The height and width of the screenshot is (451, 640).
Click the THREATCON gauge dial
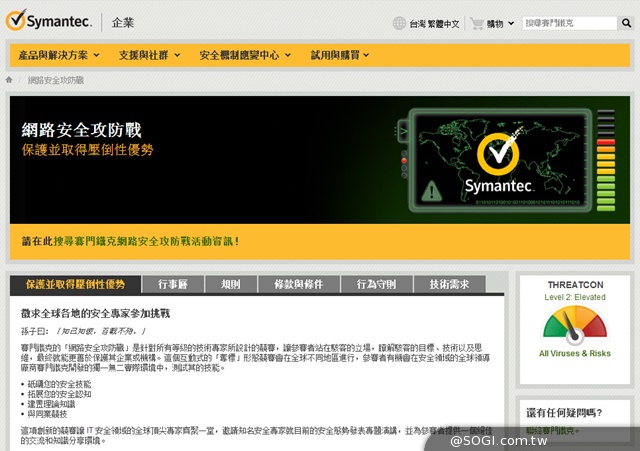click(575, 325)
